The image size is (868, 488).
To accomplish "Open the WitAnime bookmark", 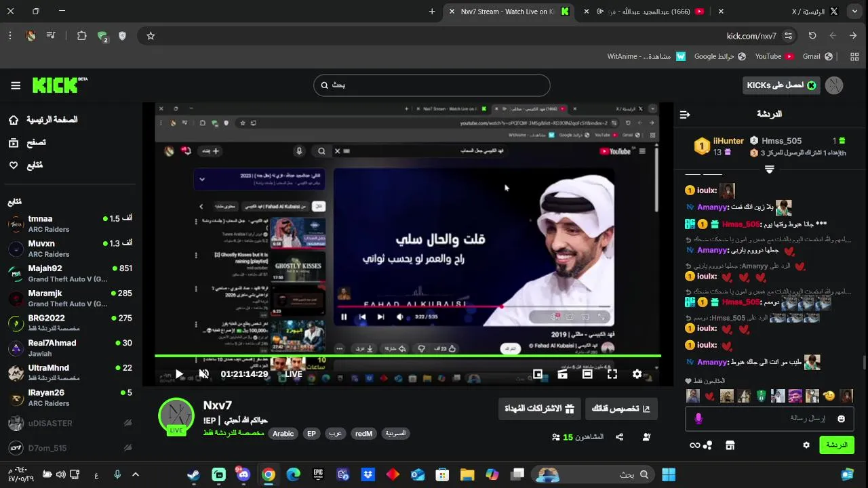I will click(x=646, y=56).
